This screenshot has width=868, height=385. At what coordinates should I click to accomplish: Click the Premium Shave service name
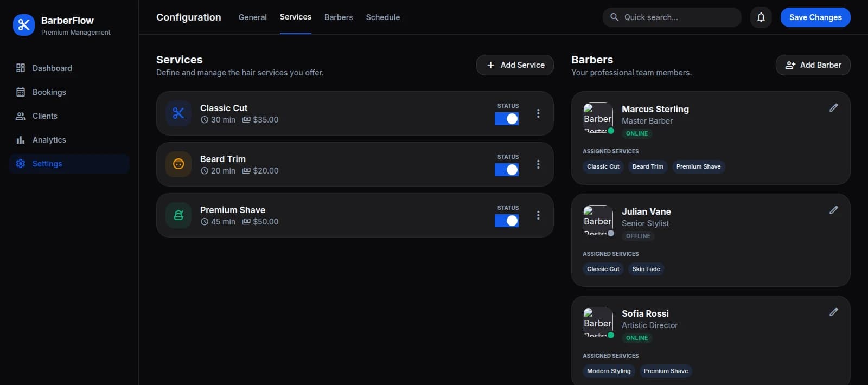point(233,210)
